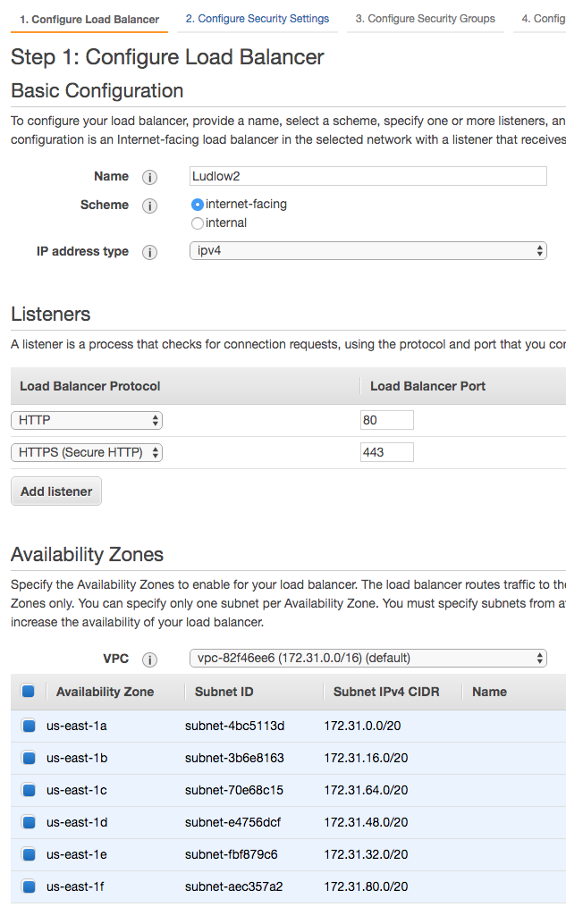The image size is (566, 924).
Task: Open the HTTP protocol dropdown
Action: [87, 420]
